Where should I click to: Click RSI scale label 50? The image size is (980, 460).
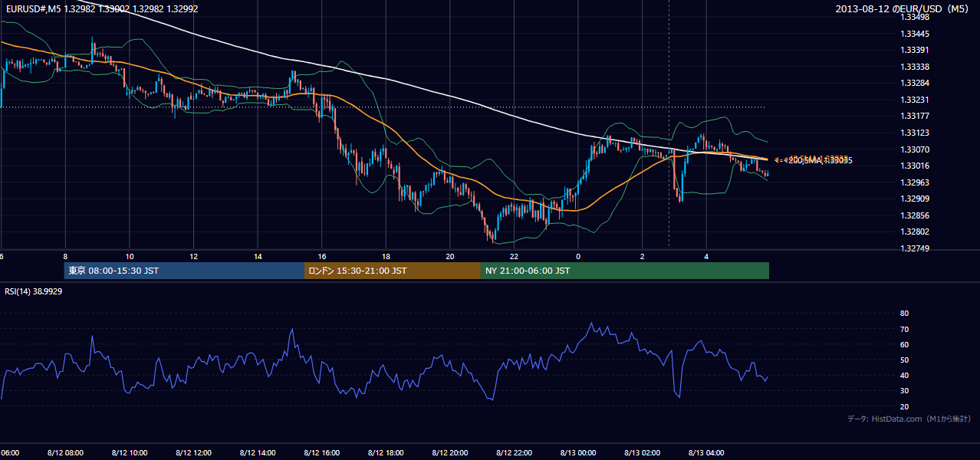pyautogui.click(x=904, y=360)
